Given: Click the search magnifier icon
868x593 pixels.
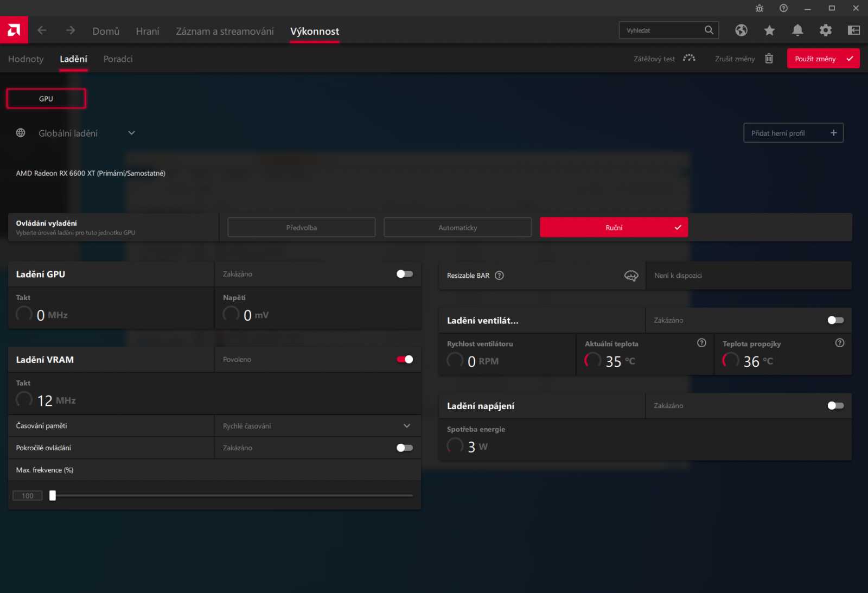Looking at the screenshot, I should [x=709, y=30].
